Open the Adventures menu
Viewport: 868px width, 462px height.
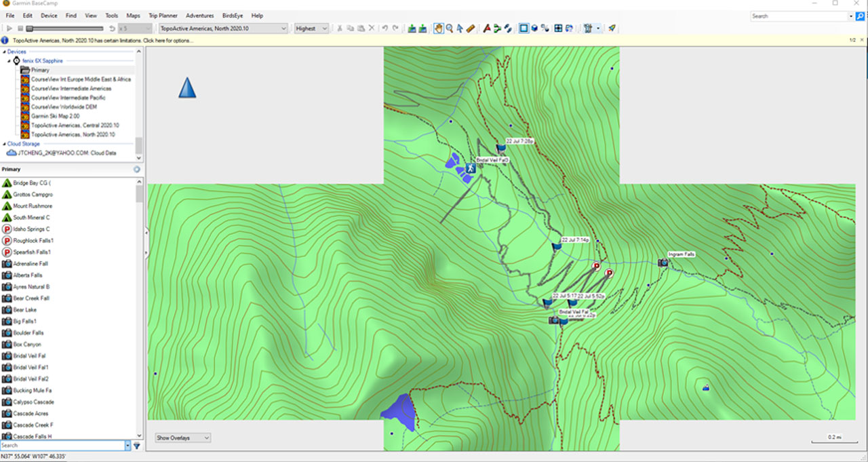pos(199,16)
